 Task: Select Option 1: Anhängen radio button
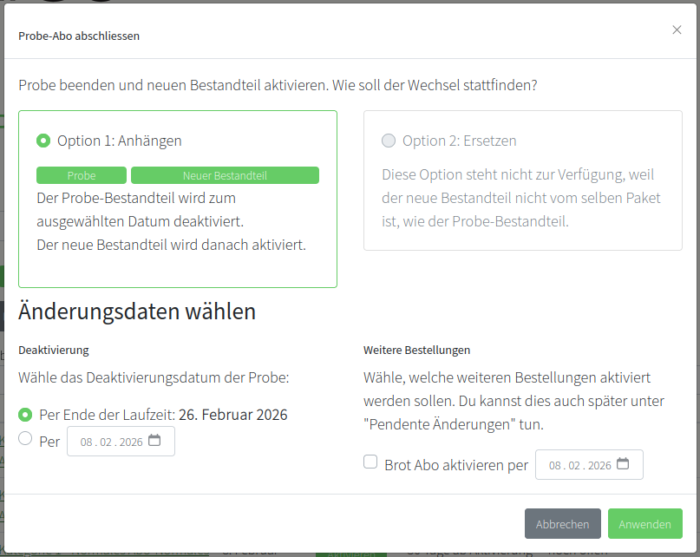(43, 141)
